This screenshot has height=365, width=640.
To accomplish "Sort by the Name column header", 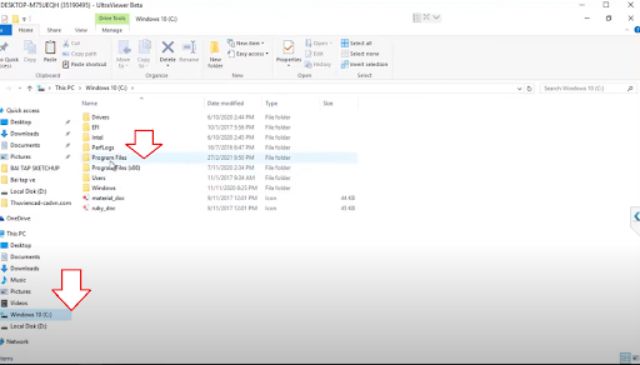I will click(x=89, y=104).
